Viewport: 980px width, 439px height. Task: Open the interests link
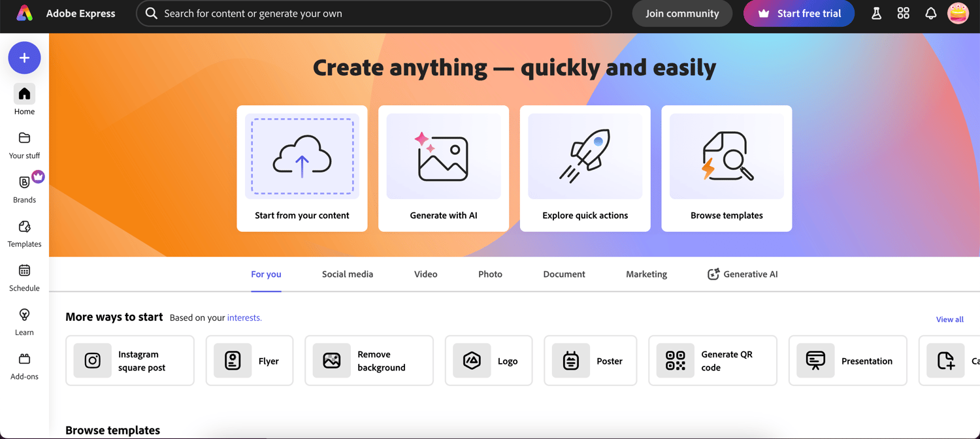(x=244, y=318)
